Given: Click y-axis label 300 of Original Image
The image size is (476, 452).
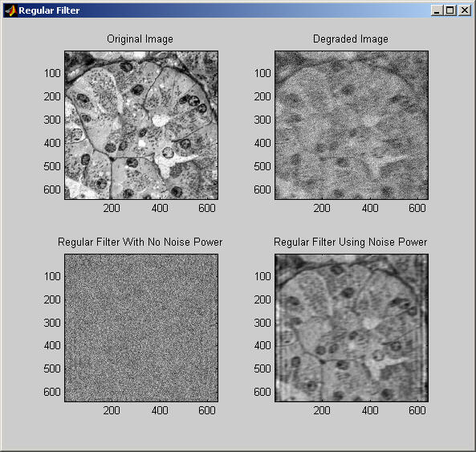Looking at the screenshot, I should (x=52, y=120).
